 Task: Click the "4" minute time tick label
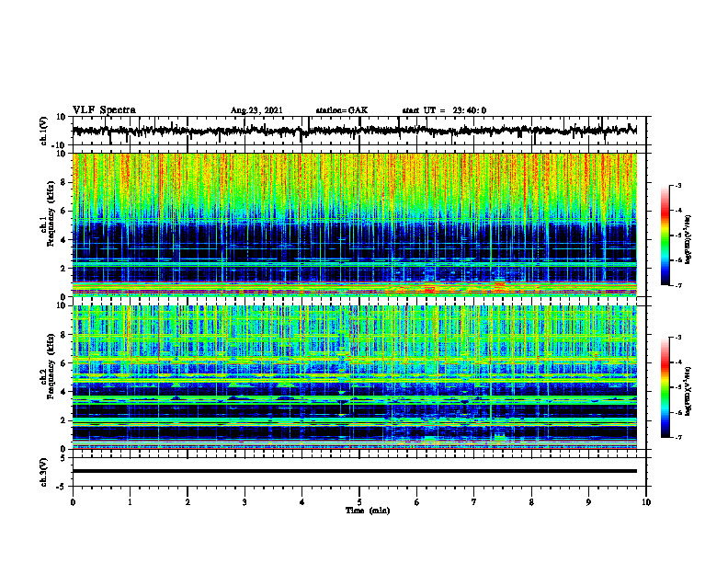pos(302,502)
